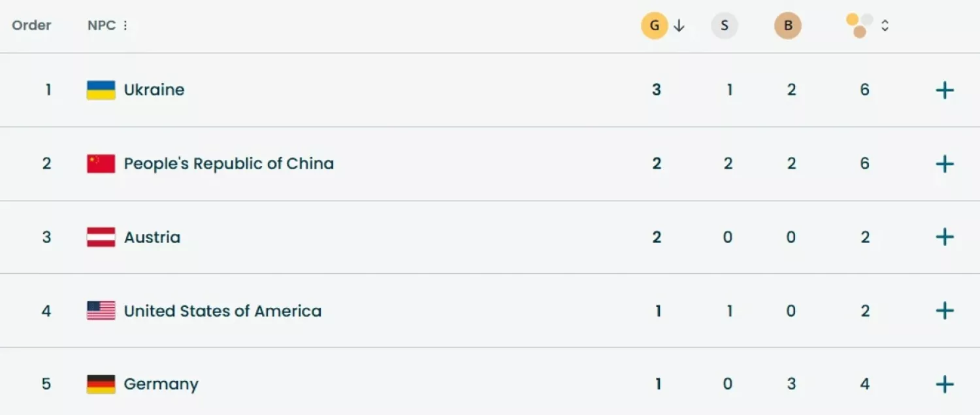This screenshot has width=980, height=415.
Task: Click the gold medal column icon
Action: point(655,25)
